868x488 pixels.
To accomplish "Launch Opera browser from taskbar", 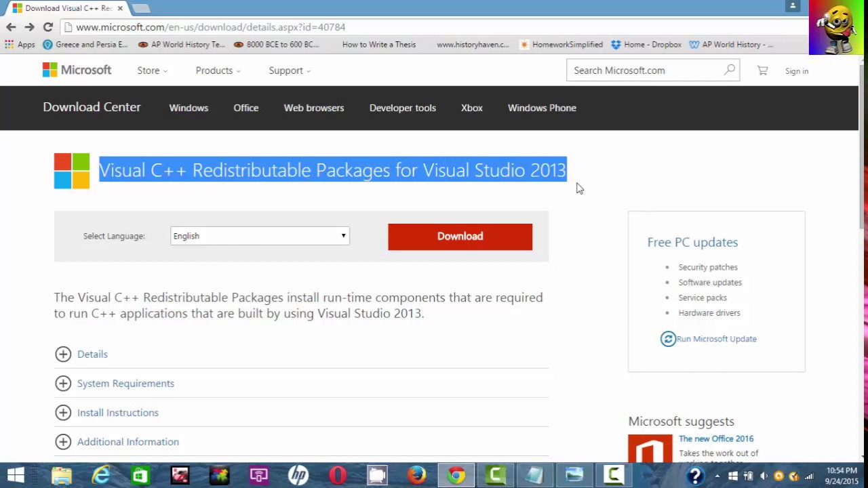I will pyautogui.click(x=338, y=475).
